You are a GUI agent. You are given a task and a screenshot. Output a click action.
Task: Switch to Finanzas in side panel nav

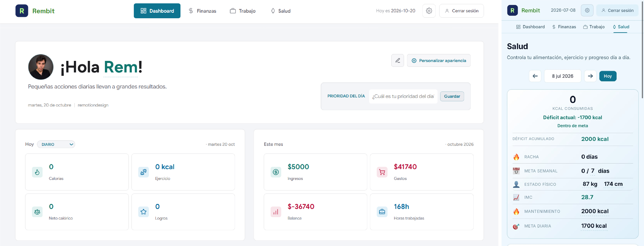[x=564, y=27]
